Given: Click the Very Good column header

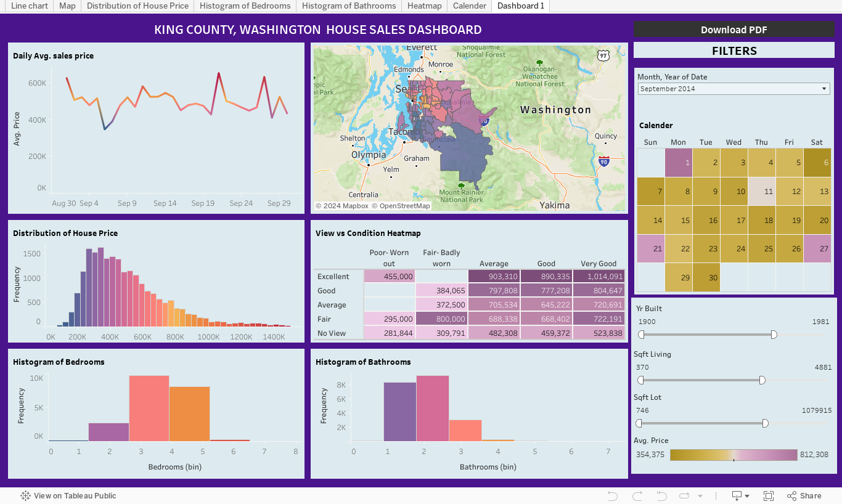Looking at the screenshot, I should 599,264.
